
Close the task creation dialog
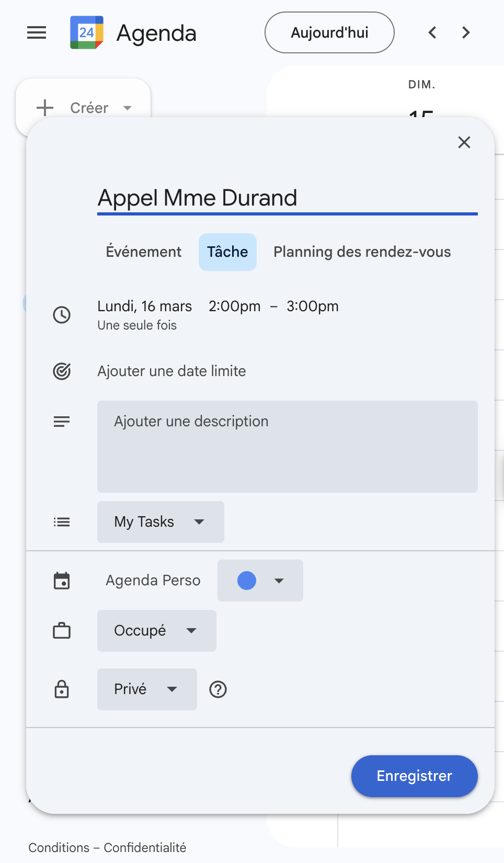coord(464,142)
